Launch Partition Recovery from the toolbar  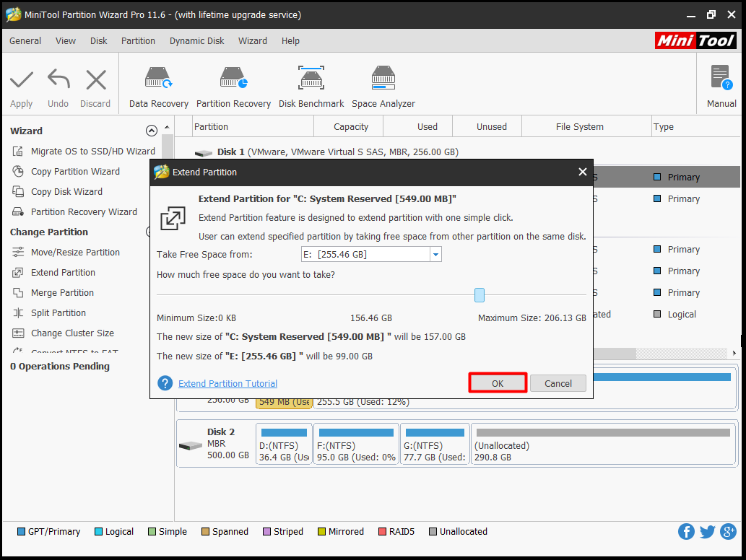pyautogui.click(x=233, y=78)
